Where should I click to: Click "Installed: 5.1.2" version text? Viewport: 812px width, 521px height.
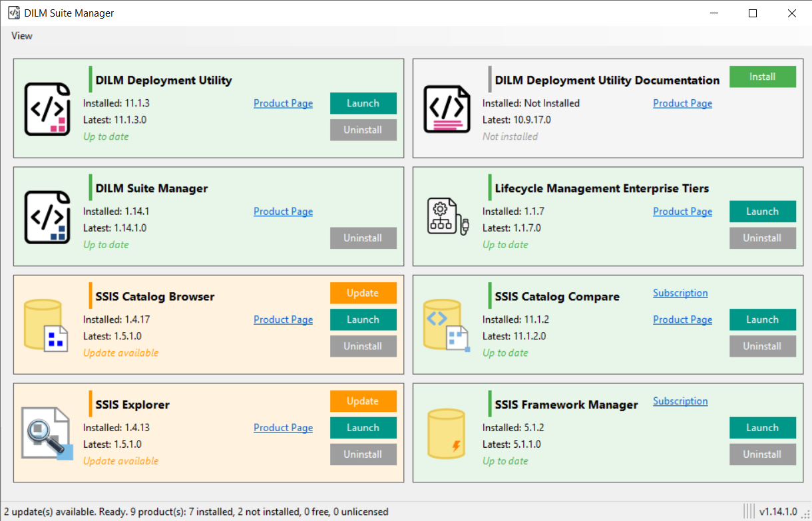tap(513, 428)
